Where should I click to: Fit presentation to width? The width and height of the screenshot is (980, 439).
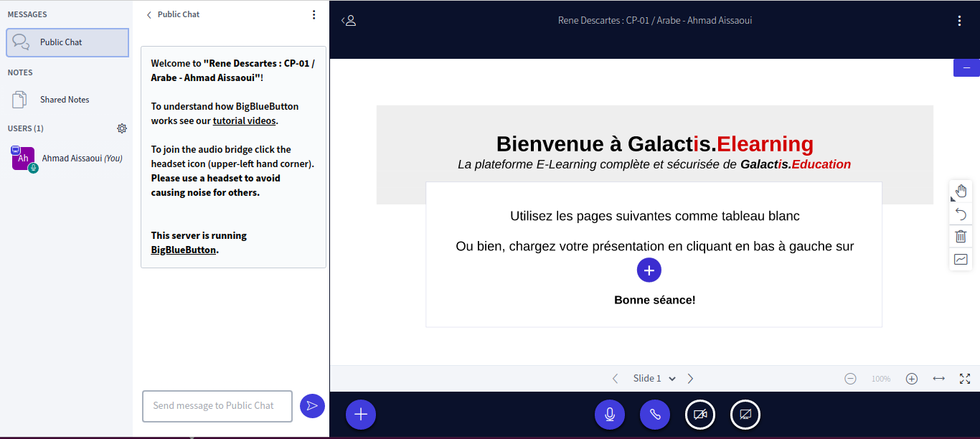938,379
